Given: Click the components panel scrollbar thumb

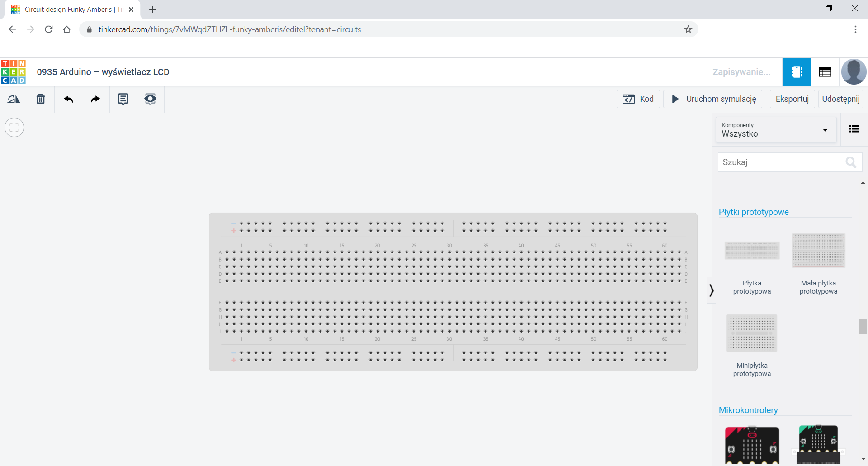Looking at the screenshot, I should pos(863,326).
